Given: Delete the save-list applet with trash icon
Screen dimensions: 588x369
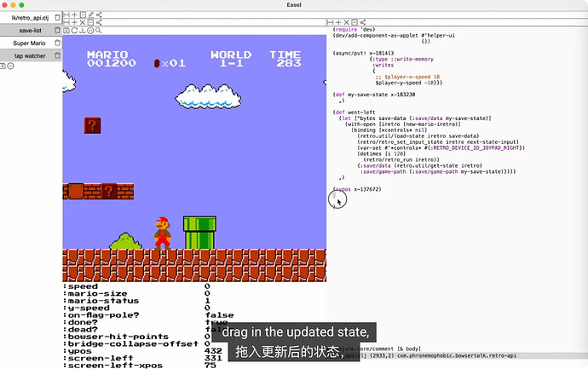Looking at the screenshot, I should coord(57,30).
